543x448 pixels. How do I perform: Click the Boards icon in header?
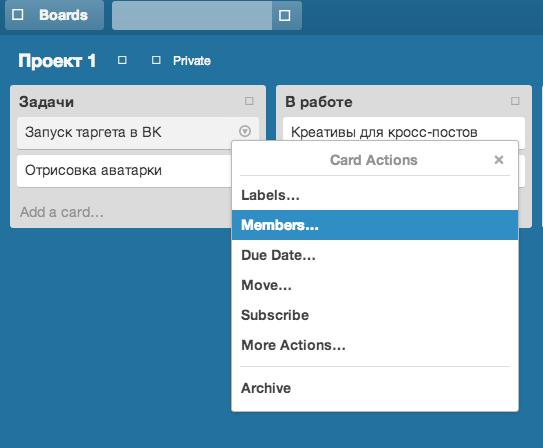(x=18, y=15)
